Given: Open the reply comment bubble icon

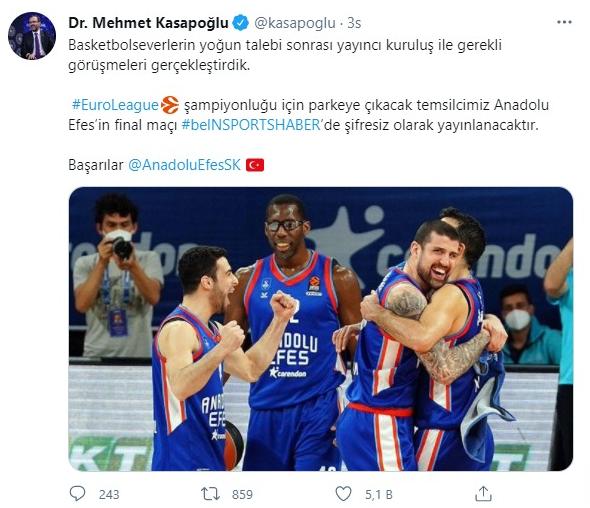Looking at the screenshot, I should pos(78,493).
